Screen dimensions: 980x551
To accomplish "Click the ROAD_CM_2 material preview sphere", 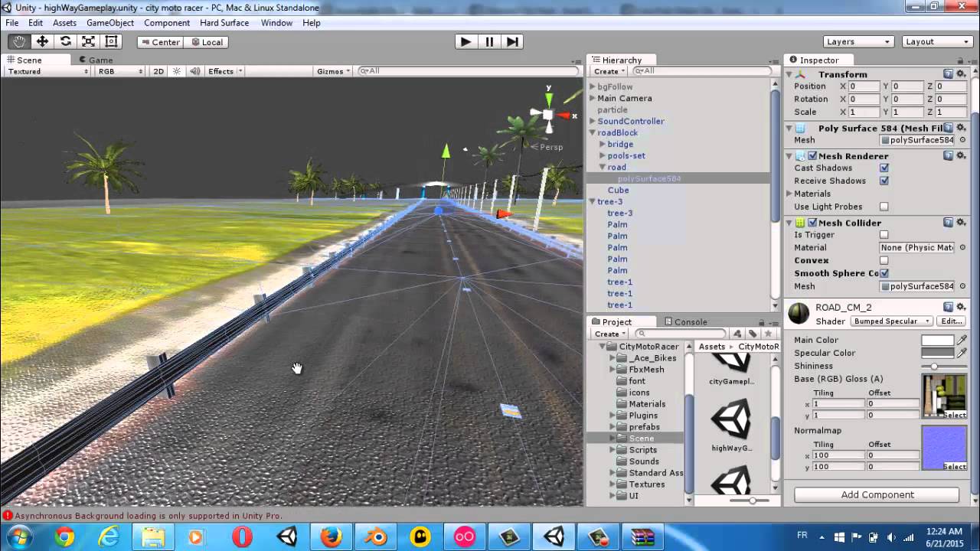I will pos(799,314).
